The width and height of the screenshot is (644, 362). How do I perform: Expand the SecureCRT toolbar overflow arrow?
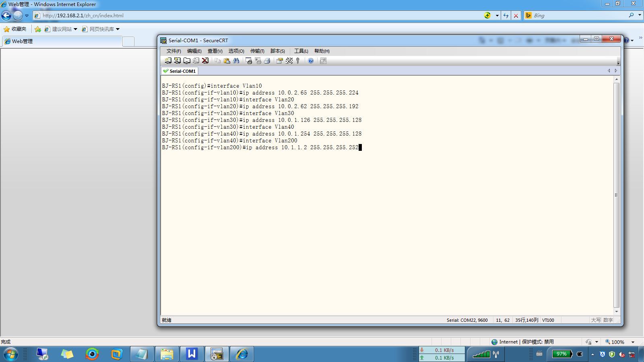[x=618, y=63]
